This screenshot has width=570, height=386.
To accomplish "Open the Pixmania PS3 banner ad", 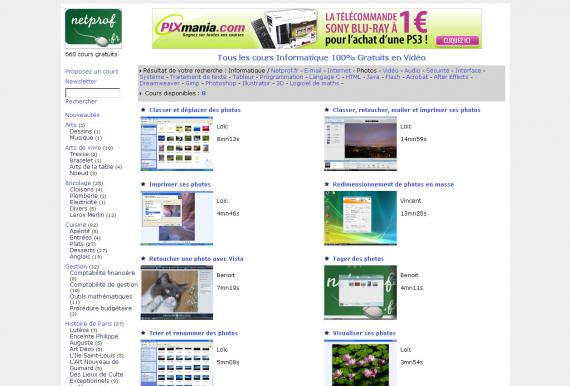I will click(317, 29).
